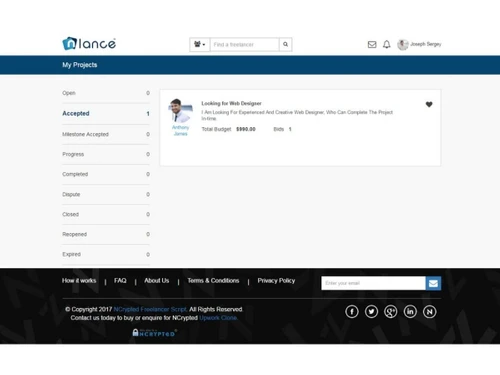The image size is (500, 375).
Task: Open the NCrypted Freelancer Script link
Action: 150,309
